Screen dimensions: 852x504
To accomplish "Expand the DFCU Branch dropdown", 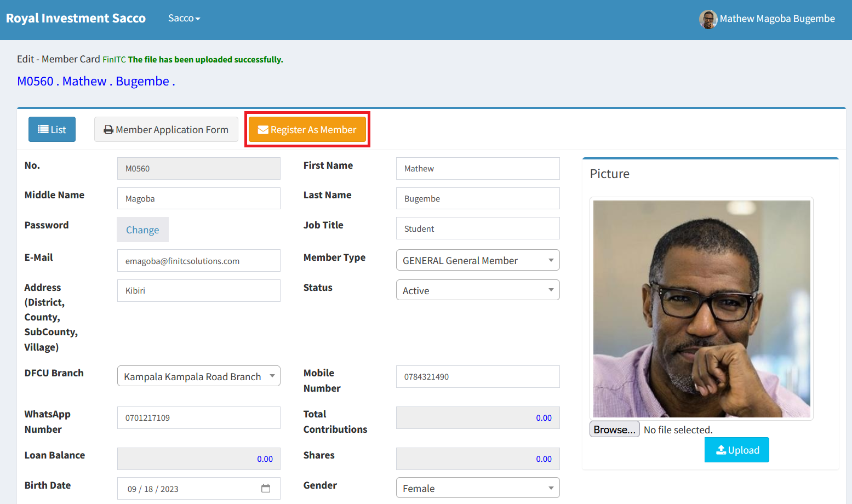I will [198, 376].
